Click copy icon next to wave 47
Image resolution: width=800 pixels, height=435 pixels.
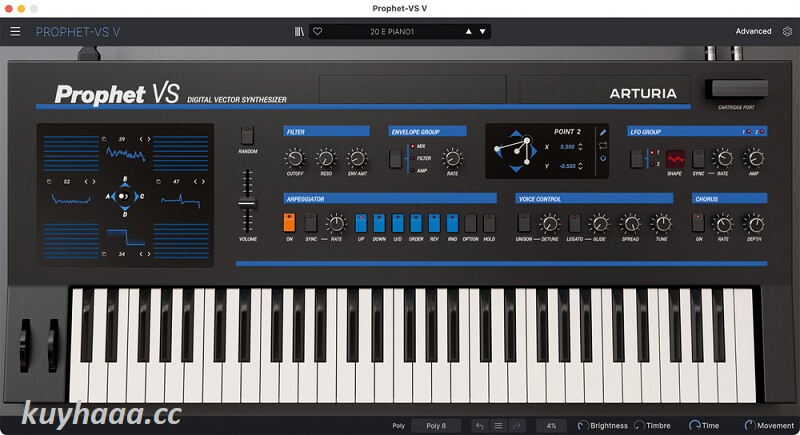click(x=158, y=182)
